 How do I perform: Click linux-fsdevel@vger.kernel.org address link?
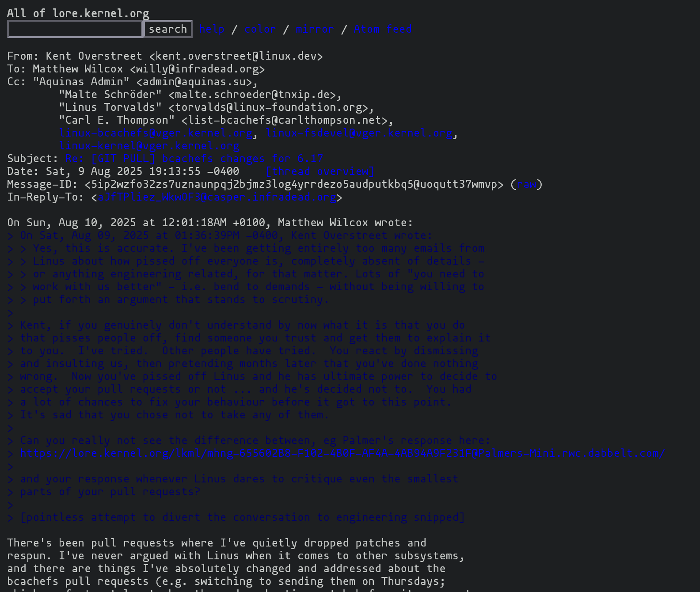coord(359,133)
